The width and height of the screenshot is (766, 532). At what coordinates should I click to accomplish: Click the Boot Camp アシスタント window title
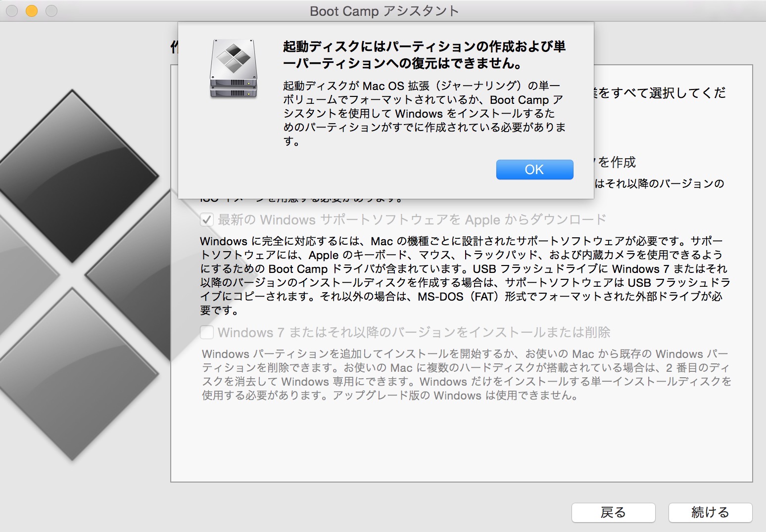[x=384, y=11]
